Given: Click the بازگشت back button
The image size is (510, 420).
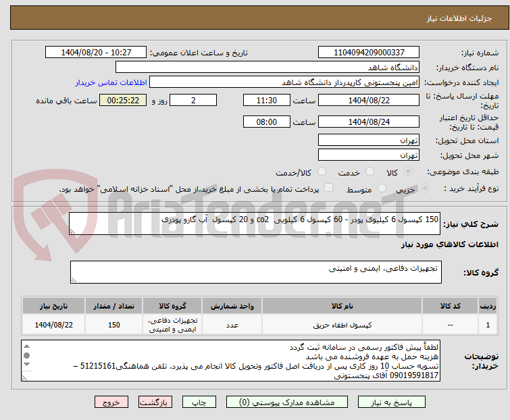Looking at the screenshot, I should coord(155,402).
